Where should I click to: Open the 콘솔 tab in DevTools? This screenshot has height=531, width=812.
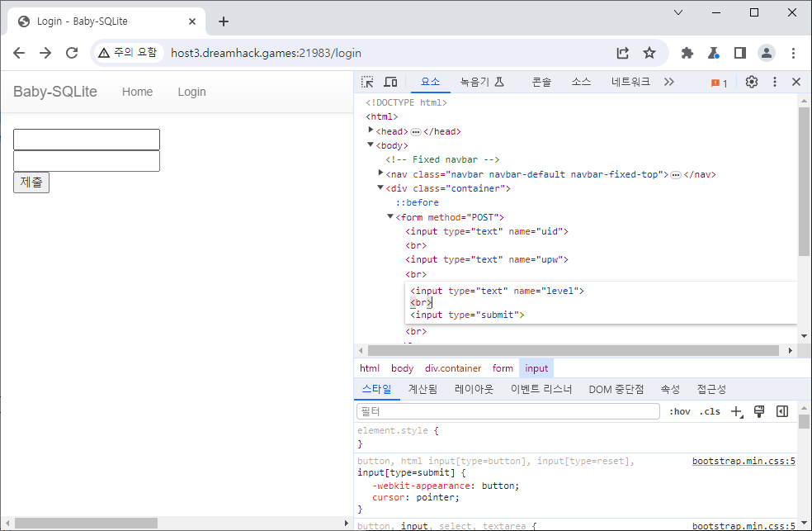pos(541,82)
